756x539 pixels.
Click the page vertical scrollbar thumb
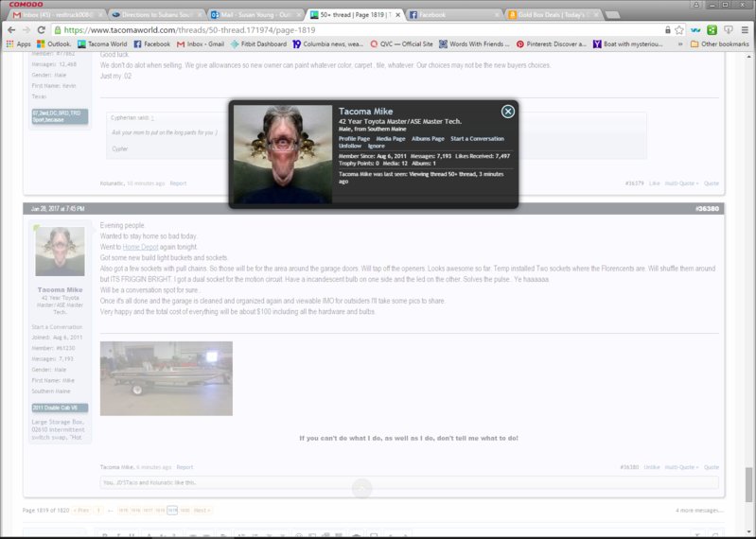pos(747,484)
